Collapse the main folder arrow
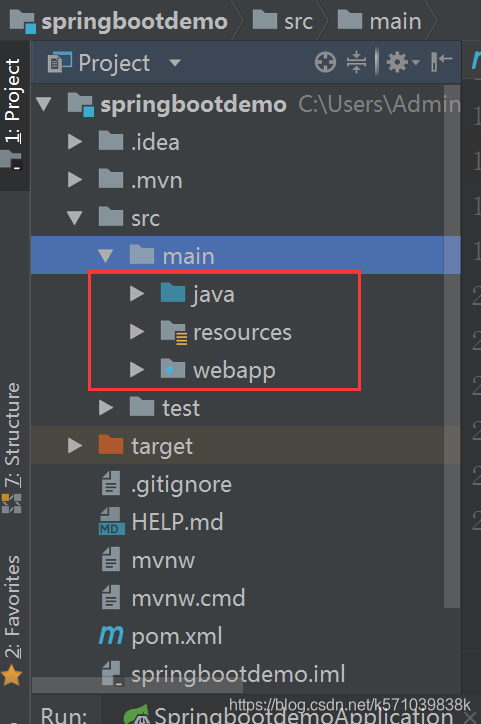Image resolution: width=481 pixels, height=724 pixels. (106, 255)
